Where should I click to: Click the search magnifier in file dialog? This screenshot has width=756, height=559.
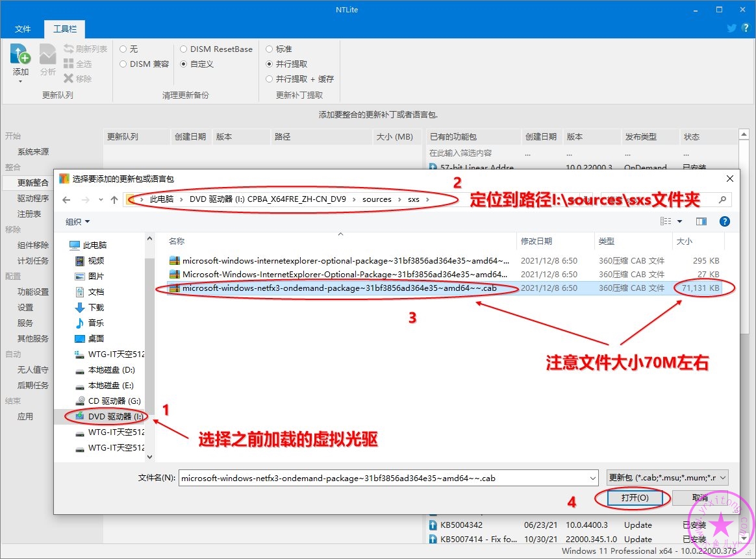click(x=722, y=199)
